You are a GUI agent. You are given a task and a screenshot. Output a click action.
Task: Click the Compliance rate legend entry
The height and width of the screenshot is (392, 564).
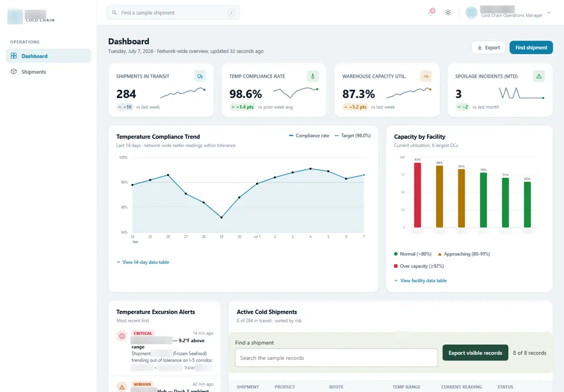309,136
